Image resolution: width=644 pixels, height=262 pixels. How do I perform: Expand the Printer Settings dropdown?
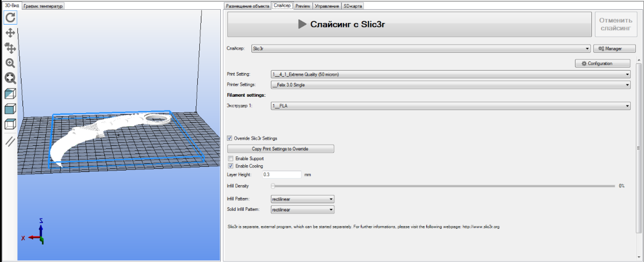(x=450, y=85)
